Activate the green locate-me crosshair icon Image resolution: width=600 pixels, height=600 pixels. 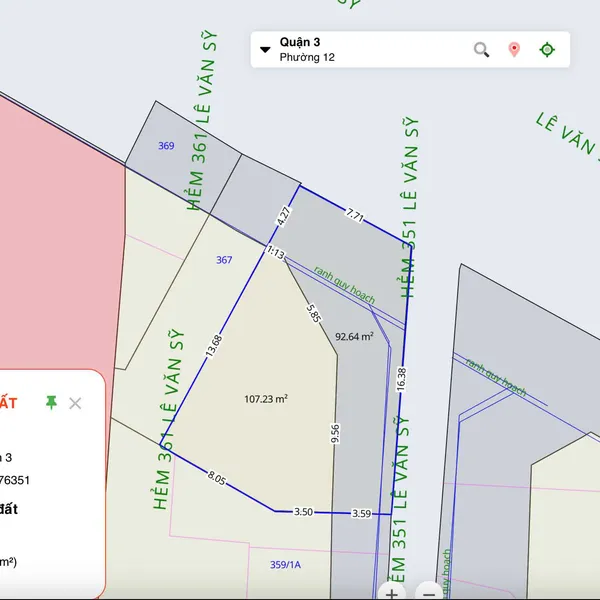click(547, 49)
